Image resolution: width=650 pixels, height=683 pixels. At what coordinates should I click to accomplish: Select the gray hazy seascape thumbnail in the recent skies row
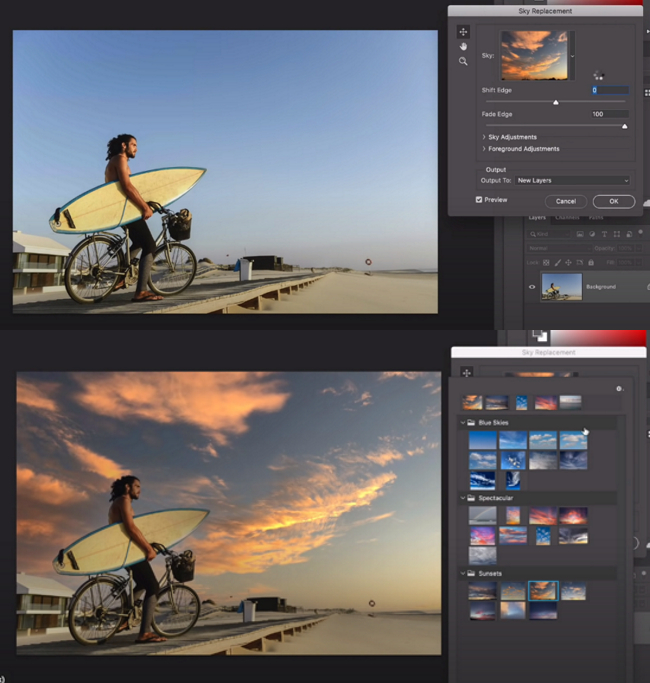point(570,402)
